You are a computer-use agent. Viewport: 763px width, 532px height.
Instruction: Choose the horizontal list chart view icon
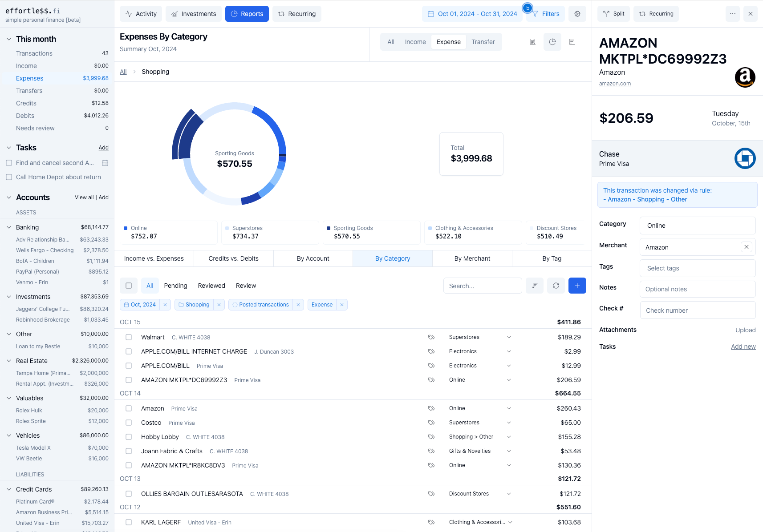coord(572,42)
